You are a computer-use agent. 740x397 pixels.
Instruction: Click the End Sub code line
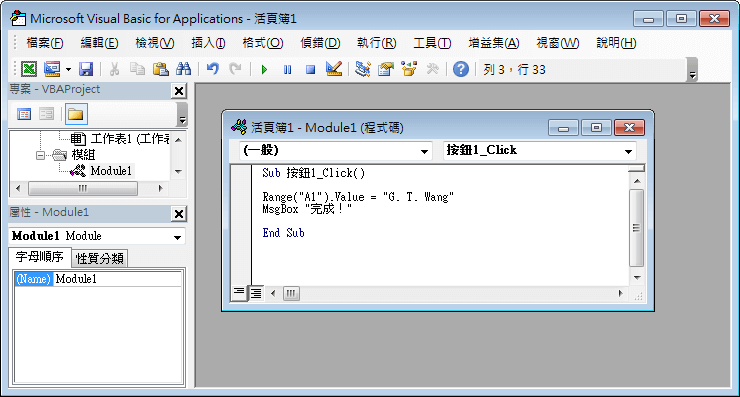[x=283, y=233]
